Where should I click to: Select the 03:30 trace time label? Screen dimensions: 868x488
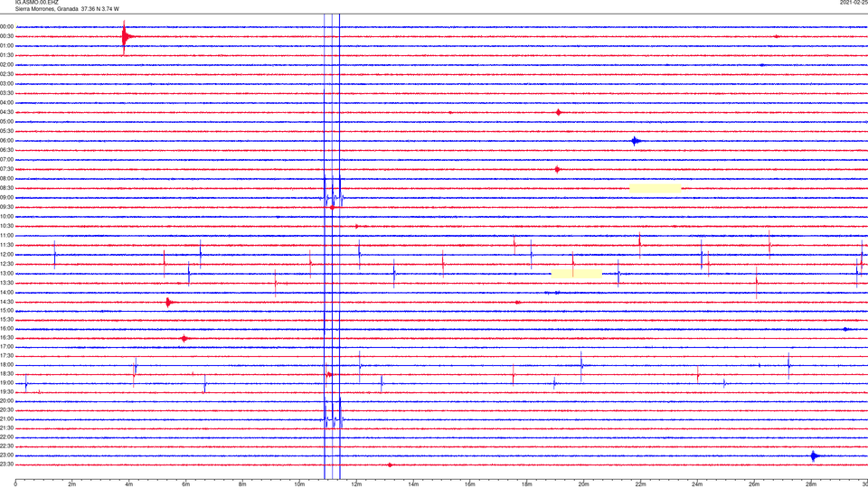7,93
